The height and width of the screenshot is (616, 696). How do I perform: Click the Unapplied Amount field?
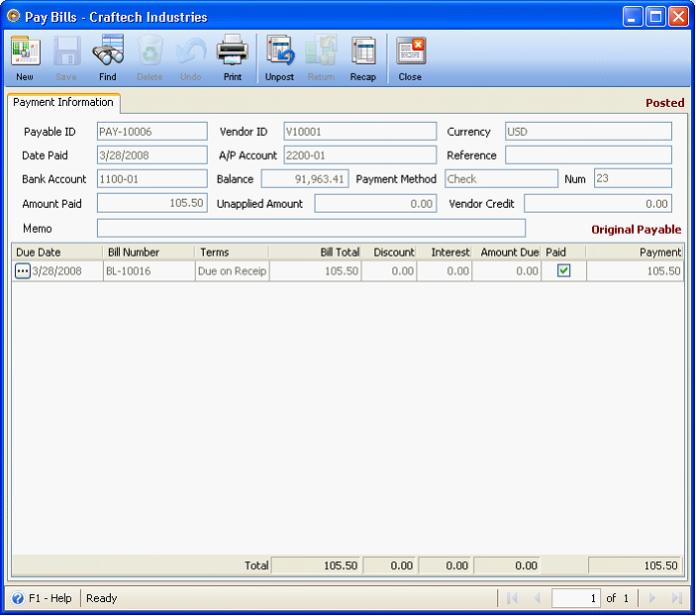point(375,204)
